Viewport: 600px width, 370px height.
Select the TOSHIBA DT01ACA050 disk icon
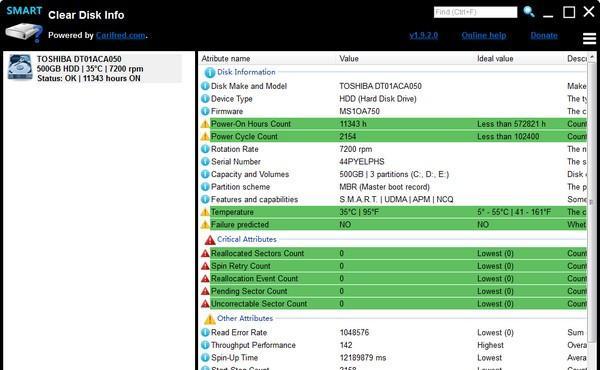(20, 67)
